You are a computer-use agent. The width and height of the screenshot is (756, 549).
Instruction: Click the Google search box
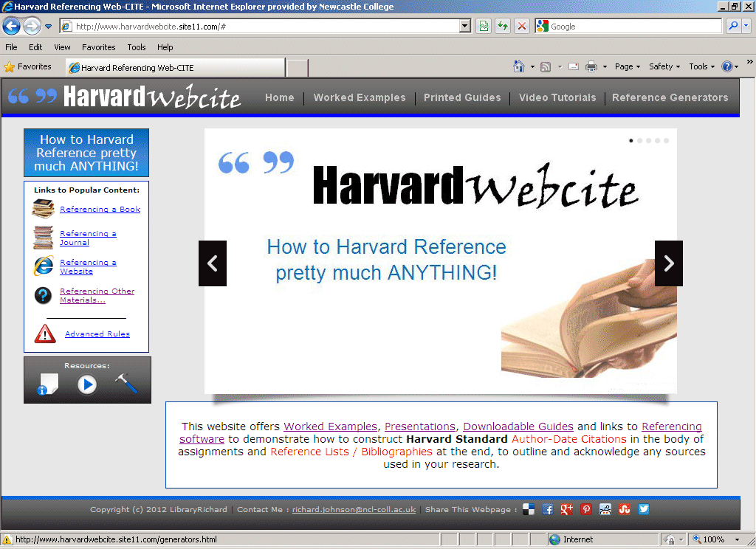pos(628,27)
